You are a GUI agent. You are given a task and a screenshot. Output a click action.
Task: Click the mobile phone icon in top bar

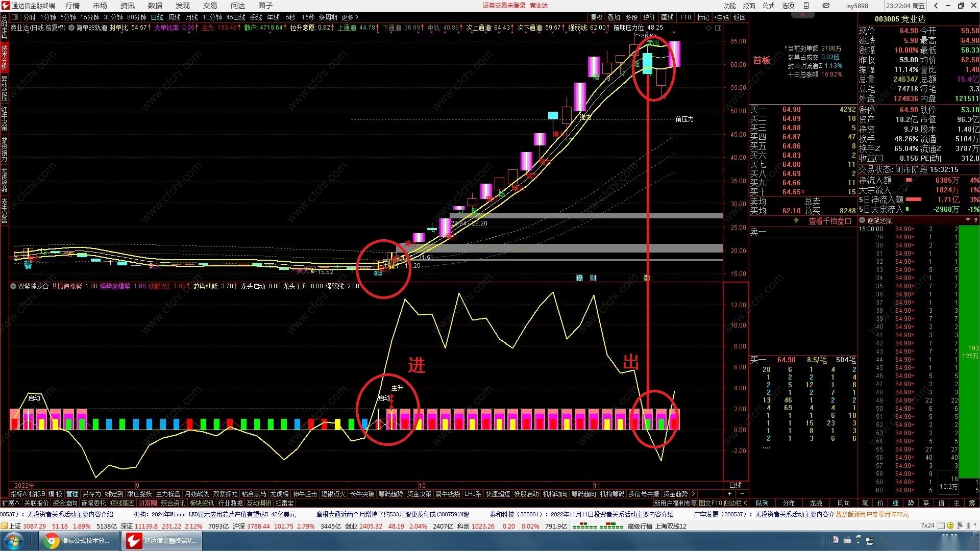point(806,6)
